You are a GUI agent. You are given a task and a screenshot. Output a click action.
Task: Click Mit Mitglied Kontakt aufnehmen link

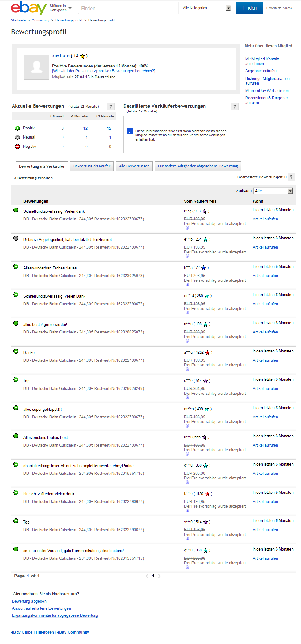point(262,61)
